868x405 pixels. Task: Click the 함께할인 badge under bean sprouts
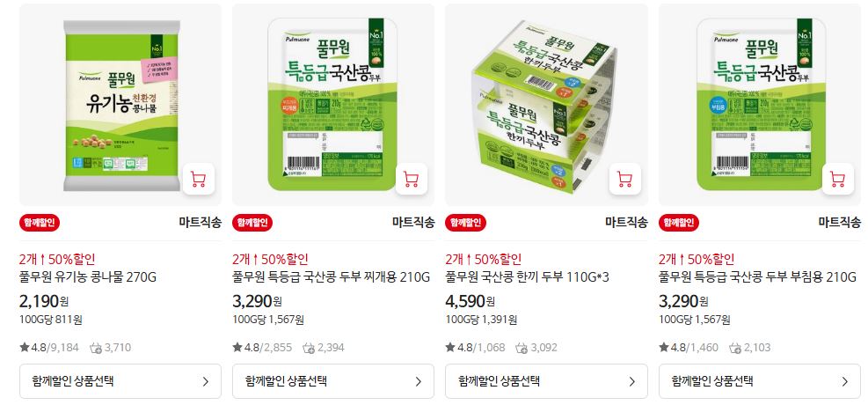coord(40,223)
